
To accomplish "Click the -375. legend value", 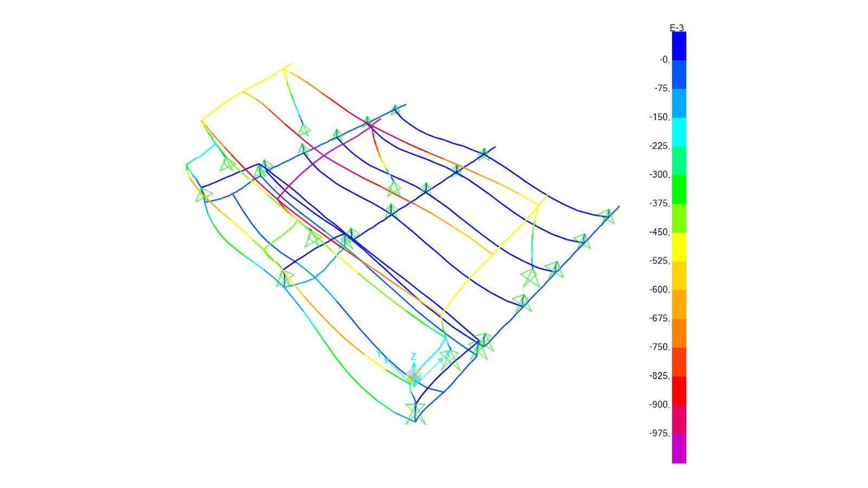I will [x=660, y=203].
